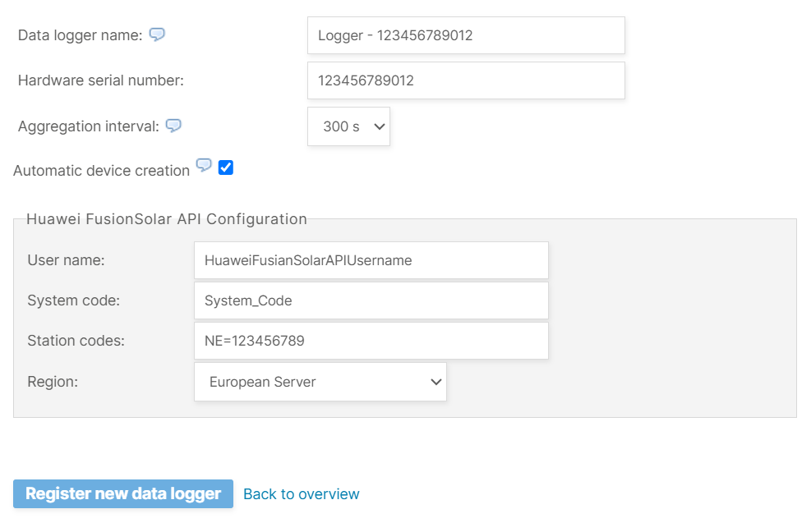Viewport: 811px width, 532px height.
Task: Click the Station codes label
Action: [x=76, y=341]
